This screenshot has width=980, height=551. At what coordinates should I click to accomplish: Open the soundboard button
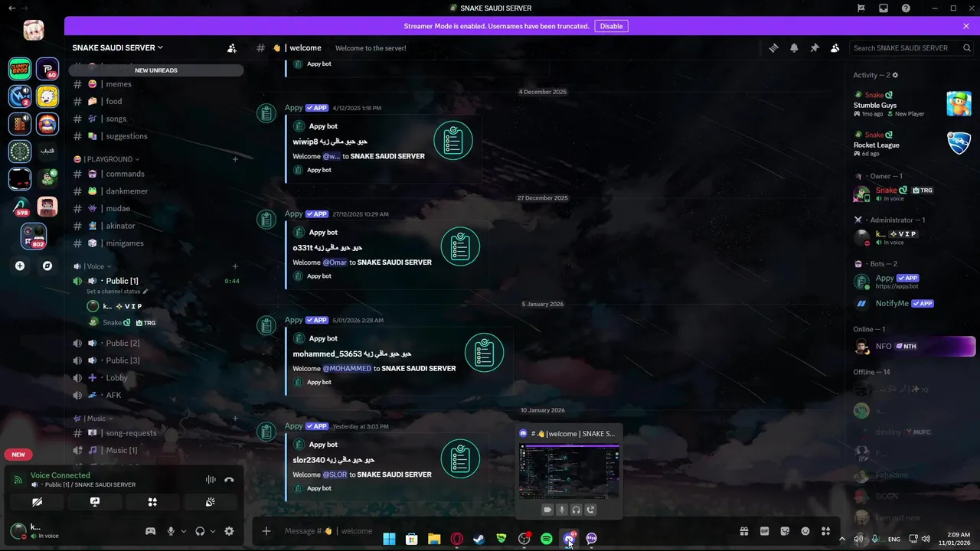[210, 502]
